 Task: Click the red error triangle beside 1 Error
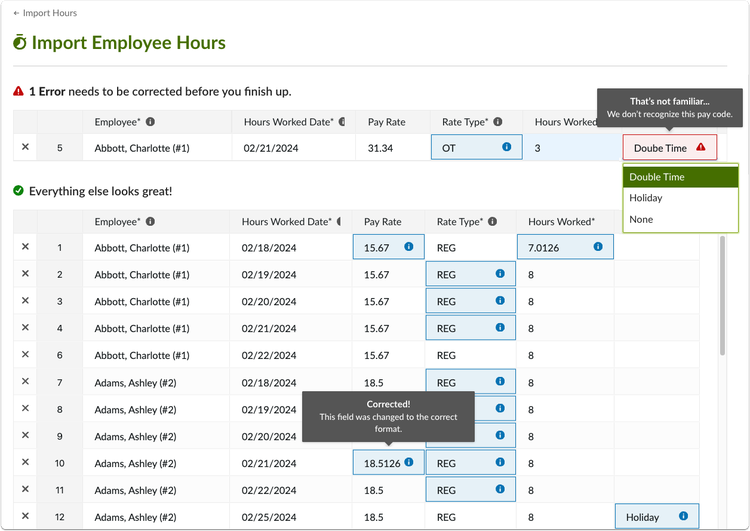coord(18,91)
